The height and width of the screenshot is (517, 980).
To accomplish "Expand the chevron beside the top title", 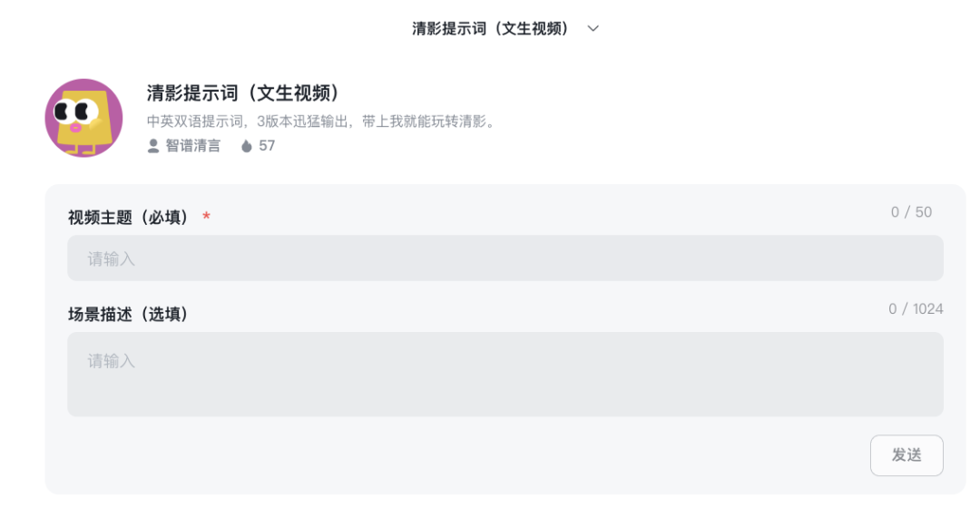I will tap(593, 28).
